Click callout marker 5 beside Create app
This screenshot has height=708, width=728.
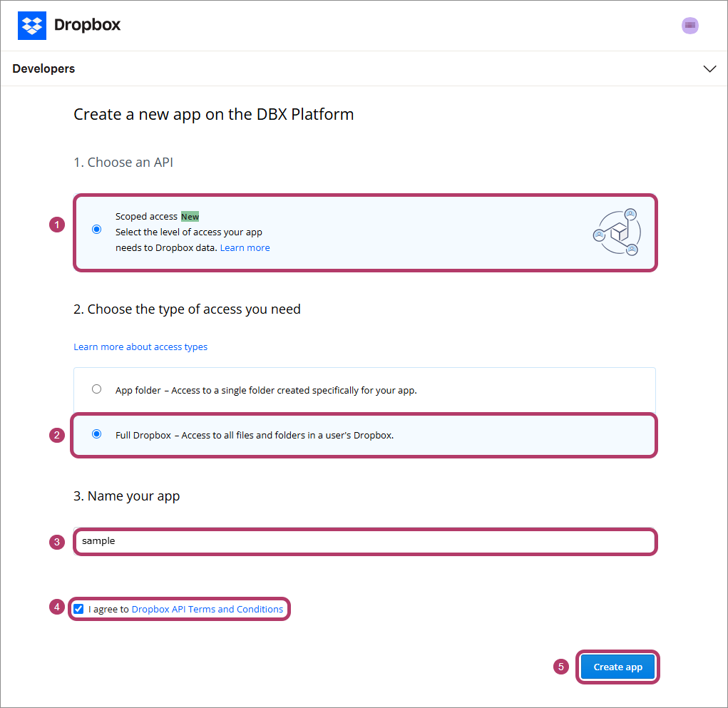(561, 667)
